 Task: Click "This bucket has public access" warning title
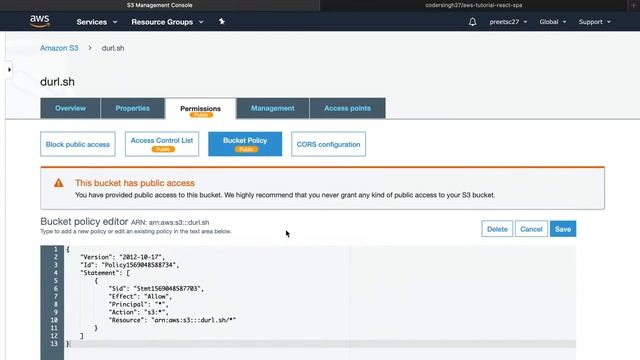pos(135,183)
